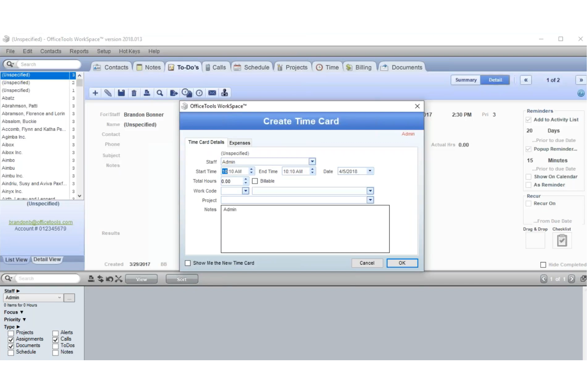Open the Reports menu
Image resolution: width=588 pixels, height=392 pixels.
point(79,51)
